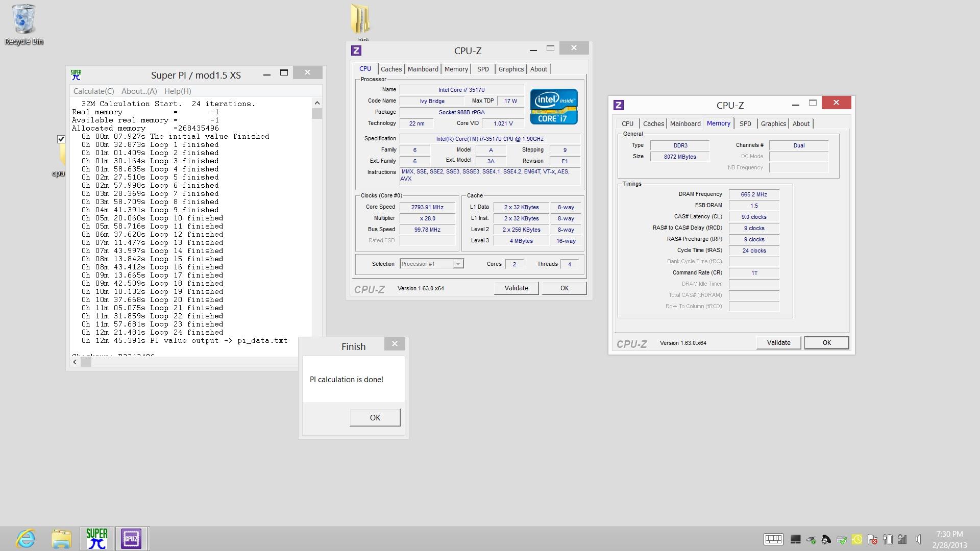Switch to SPD tab in CPU window
980x551 pixels.
click(483, 69)
